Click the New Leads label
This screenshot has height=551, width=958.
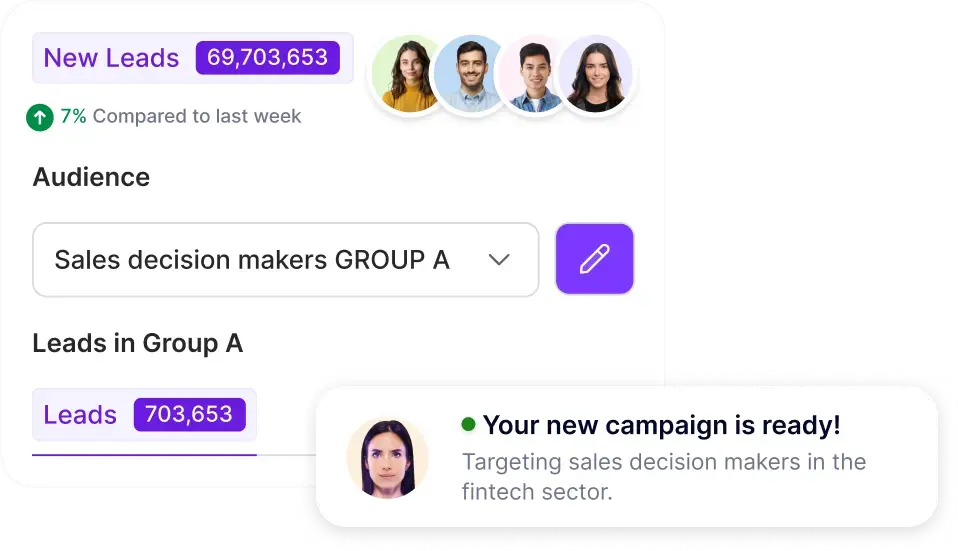[111, 58]
